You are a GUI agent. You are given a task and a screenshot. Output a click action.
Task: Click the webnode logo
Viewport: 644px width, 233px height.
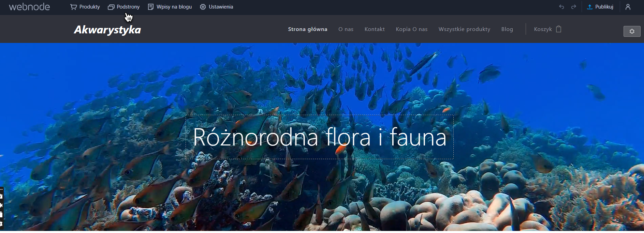pyautogui.click(x=29, y=7)
